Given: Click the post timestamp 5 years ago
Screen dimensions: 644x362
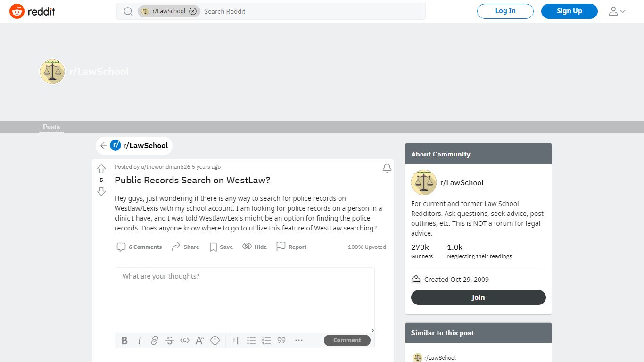Looking at the screenshot, I should tap(206, 167).
